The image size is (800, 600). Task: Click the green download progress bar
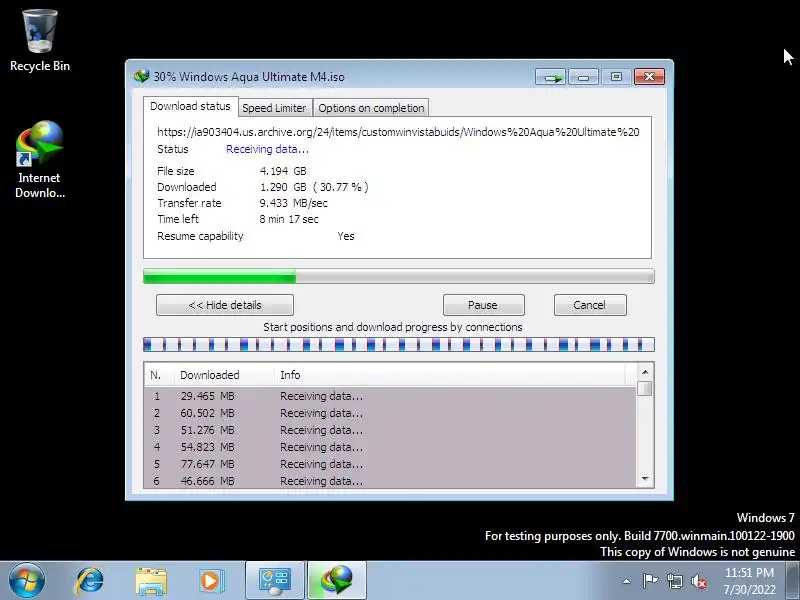[398, 277]
